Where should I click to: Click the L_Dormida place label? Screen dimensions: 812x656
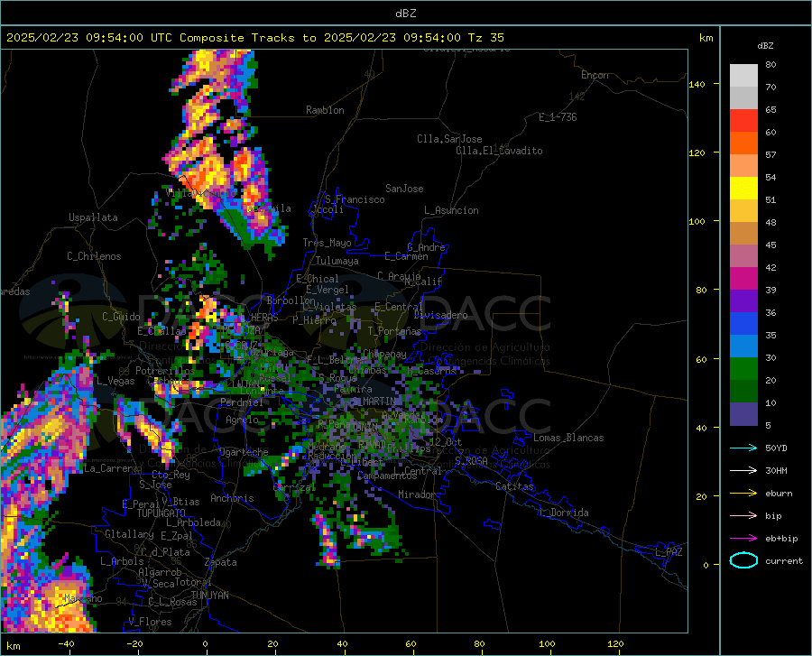(x=563, y=513)
